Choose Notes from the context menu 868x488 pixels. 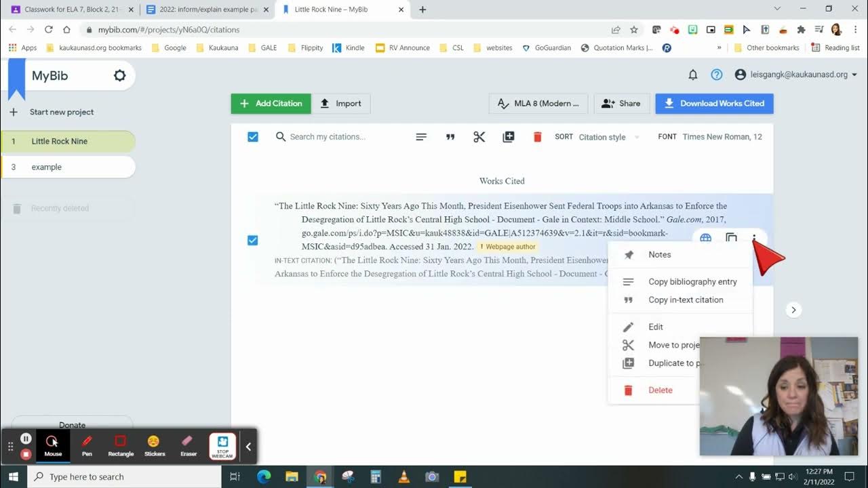[x=680, y=255]
